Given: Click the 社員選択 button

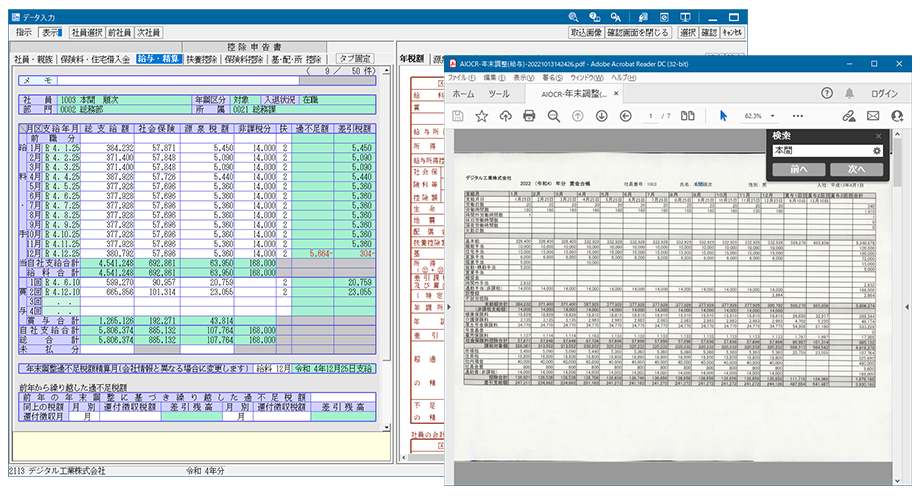Looking at the screenshot, I should click(x=87, y=33).
